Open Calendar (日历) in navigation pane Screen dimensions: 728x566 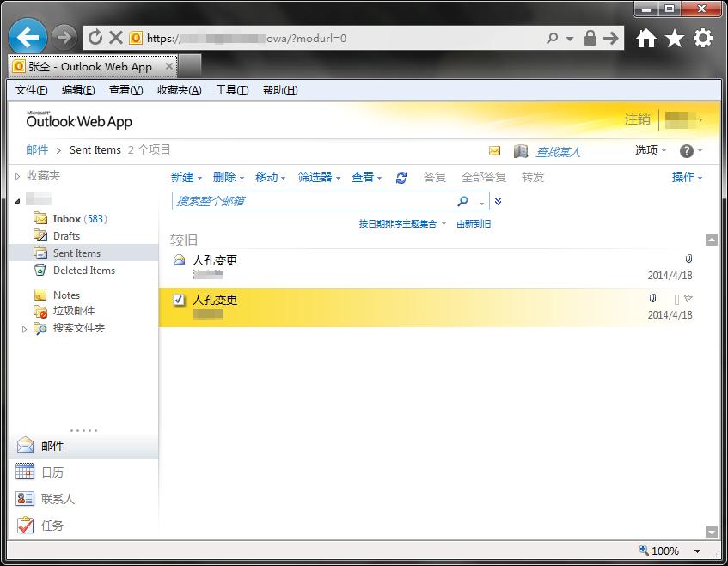[52, 472]
